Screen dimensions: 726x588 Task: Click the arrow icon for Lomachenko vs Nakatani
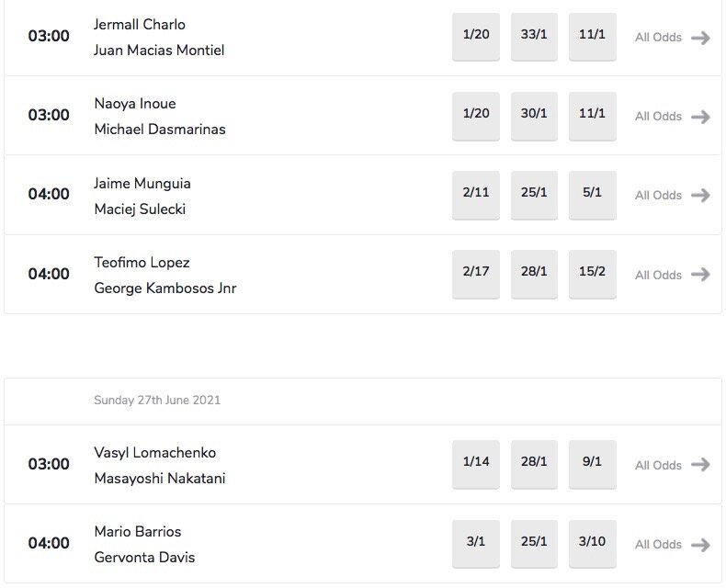700,465
